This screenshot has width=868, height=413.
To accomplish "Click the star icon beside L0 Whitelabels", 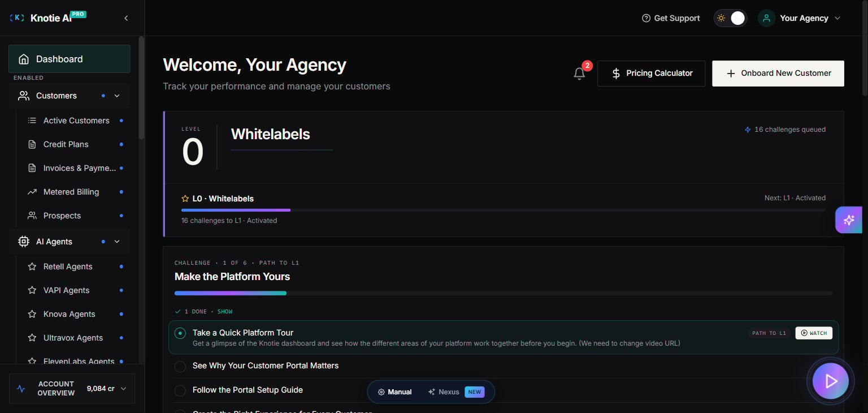I will click(x=185, y=199).
